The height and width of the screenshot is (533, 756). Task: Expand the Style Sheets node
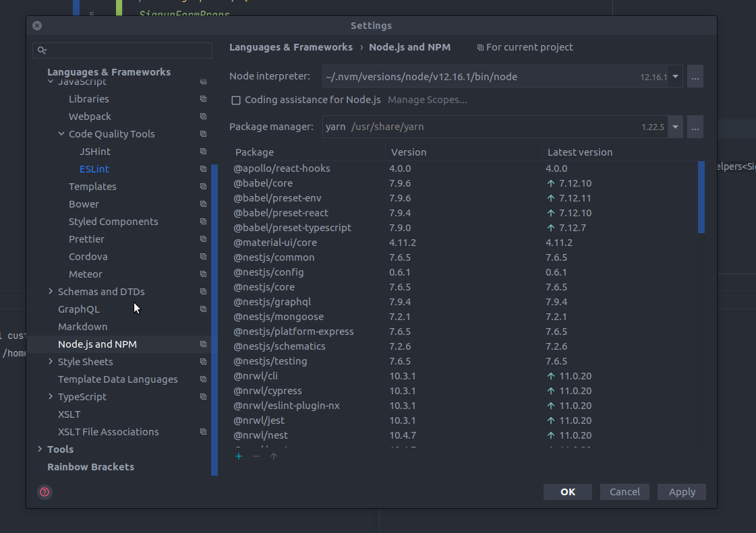pos(51,361)
